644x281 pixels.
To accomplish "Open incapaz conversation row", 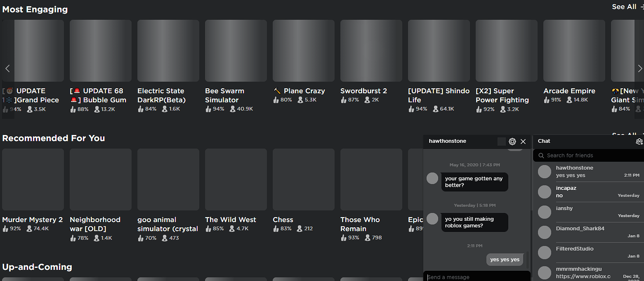I will tap(588, 191).
